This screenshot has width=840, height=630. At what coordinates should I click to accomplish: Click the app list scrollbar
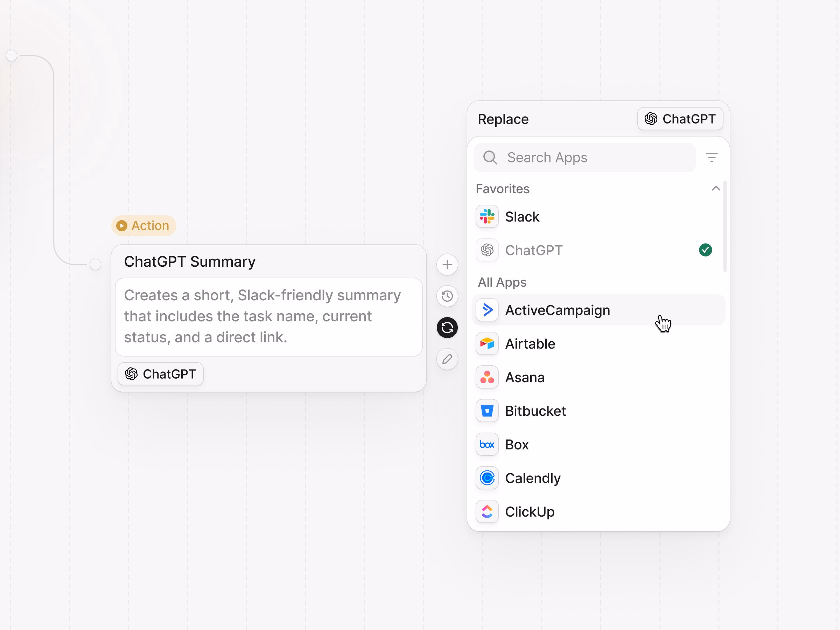coord(725,227)
